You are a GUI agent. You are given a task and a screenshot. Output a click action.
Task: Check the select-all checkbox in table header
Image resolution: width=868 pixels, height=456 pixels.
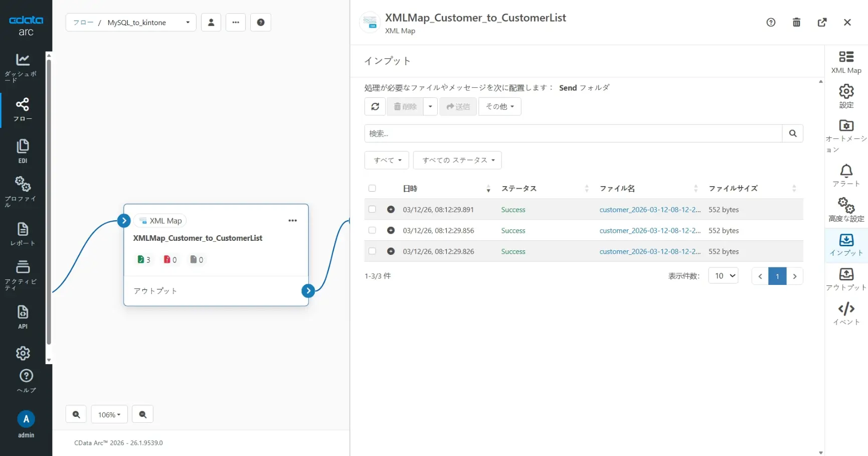[x=372, y=189]
